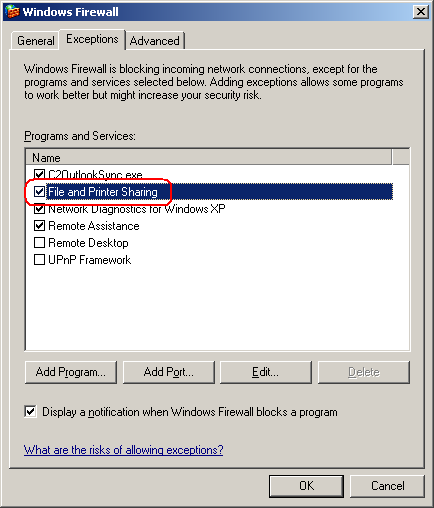
Task: Confirm the dialog with OK
Action: 306,486
